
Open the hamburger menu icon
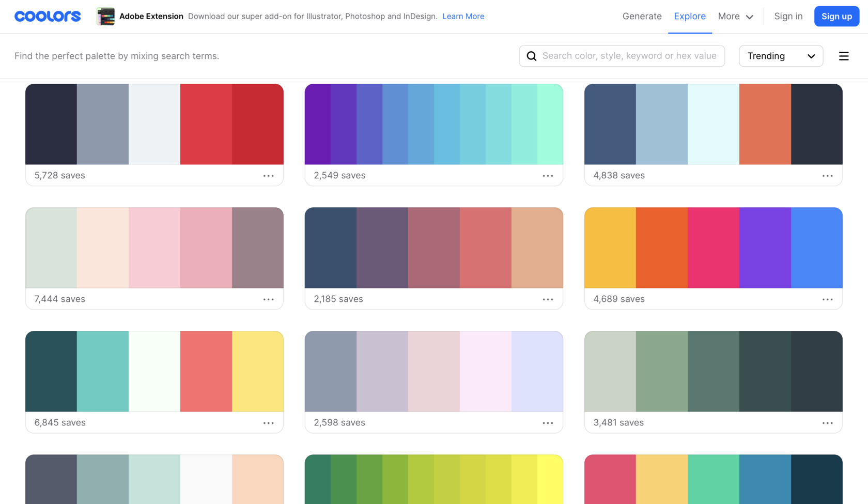point(844,56)
